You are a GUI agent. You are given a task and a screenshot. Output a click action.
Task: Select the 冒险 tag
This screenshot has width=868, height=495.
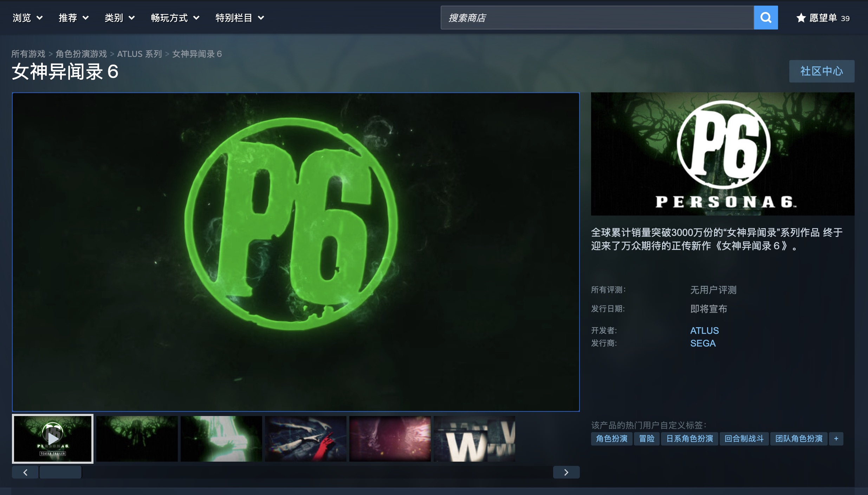pos(647,438)
